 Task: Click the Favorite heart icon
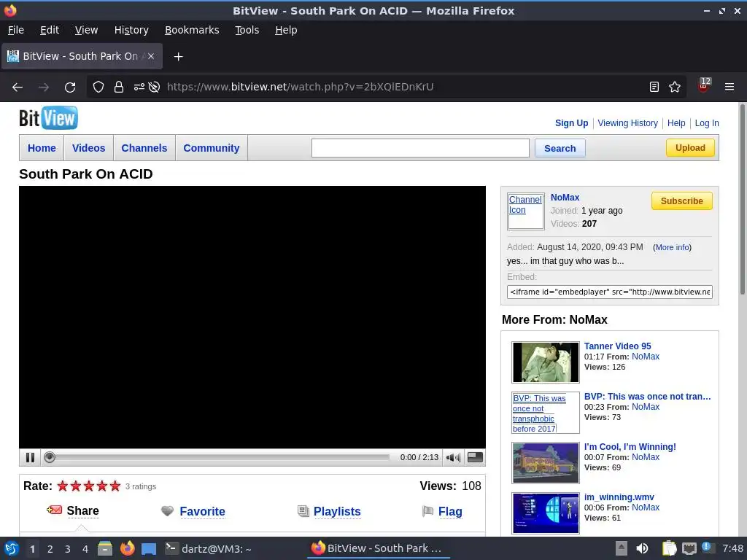click(x=167, y=511)
